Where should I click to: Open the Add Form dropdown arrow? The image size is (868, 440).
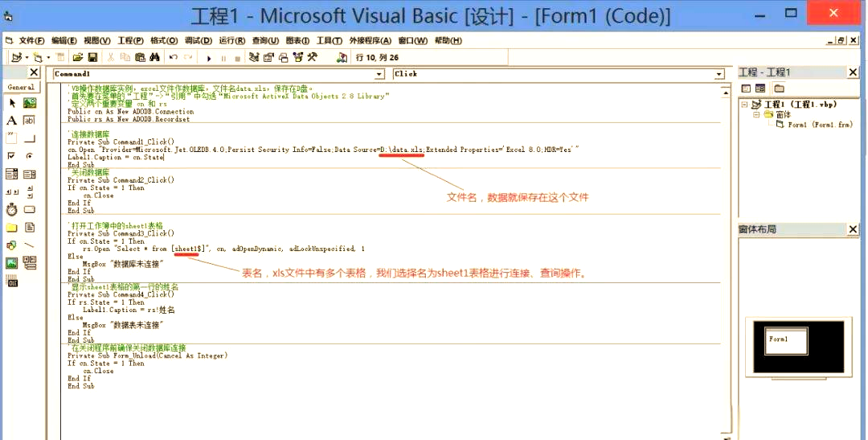(48, 58)
